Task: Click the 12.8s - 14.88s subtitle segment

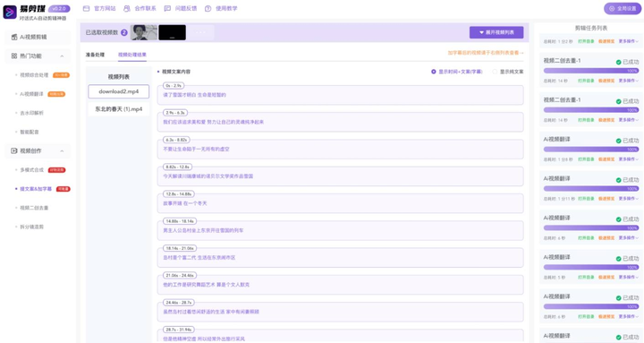Action: point(341,203)
